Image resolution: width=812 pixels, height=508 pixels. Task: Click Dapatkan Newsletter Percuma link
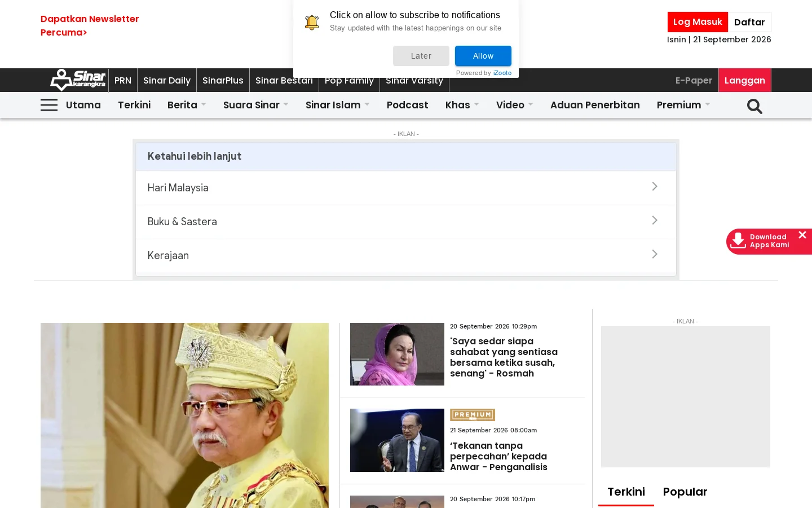pyautogui.click(x=90, y=25)
